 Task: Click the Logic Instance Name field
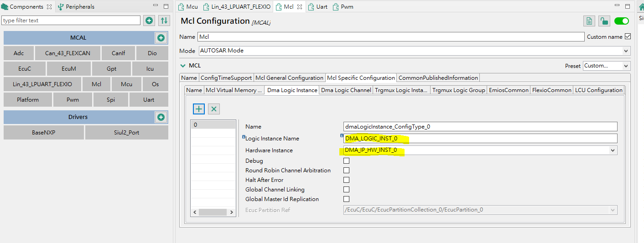[480, 138]
